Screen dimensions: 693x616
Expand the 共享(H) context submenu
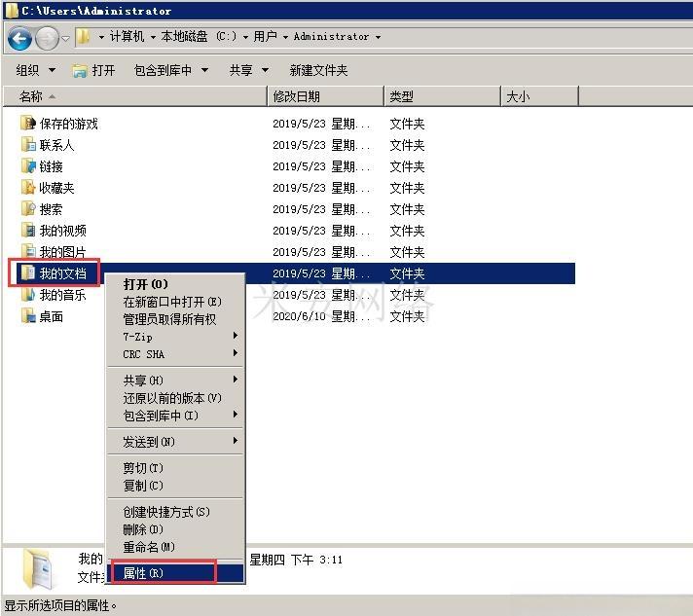[175, 380]
